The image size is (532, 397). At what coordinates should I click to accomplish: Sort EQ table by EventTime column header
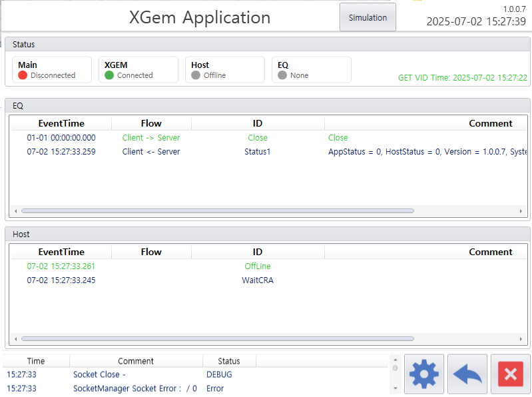(61, 123)
